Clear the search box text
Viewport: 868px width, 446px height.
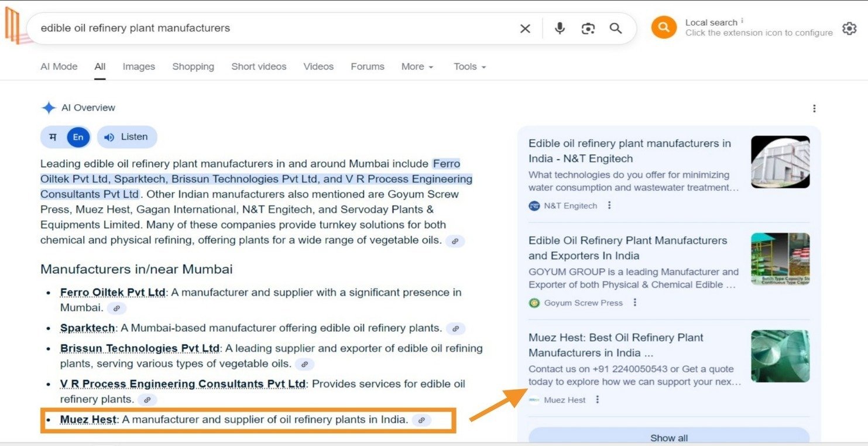[x=525, y=29]
